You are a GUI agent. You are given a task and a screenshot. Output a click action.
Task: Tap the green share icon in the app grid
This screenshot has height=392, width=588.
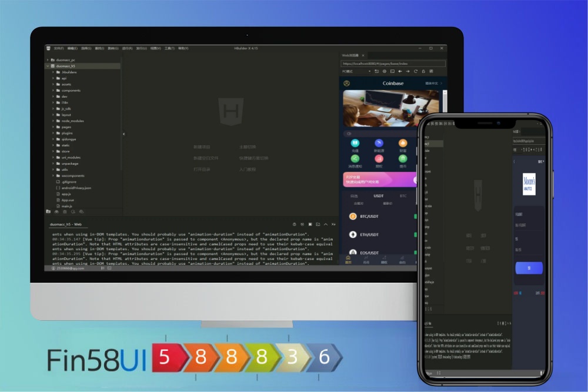click(x=355, y=158)
